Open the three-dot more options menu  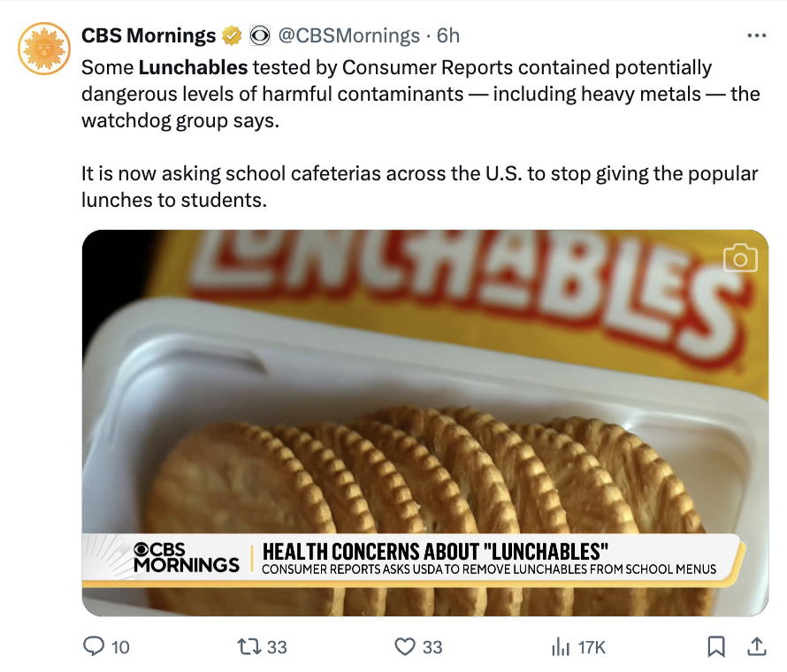pyautogui.click(x=757, y=34)
